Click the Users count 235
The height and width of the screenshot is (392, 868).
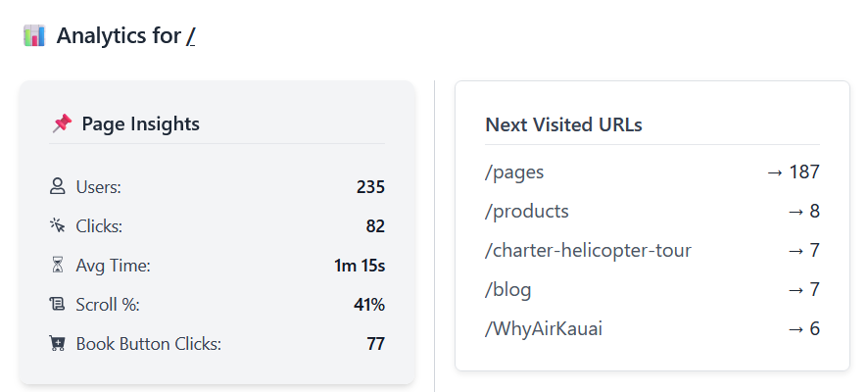[x=370, y=187]
